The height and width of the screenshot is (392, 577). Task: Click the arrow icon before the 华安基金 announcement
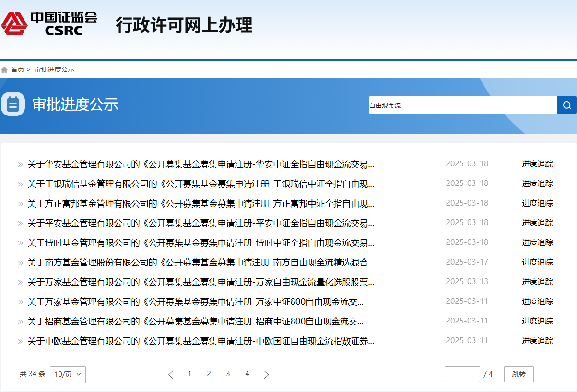[x=19, y=163]
